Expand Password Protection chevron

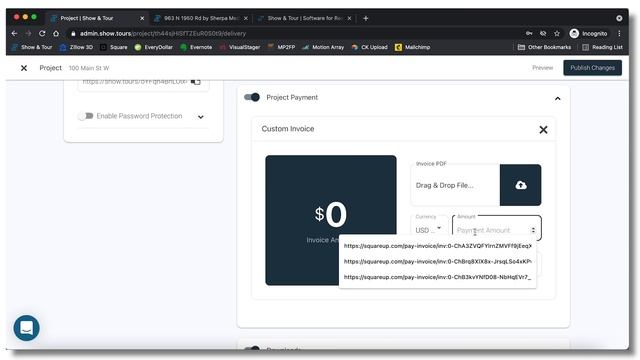tap(201, 117)
